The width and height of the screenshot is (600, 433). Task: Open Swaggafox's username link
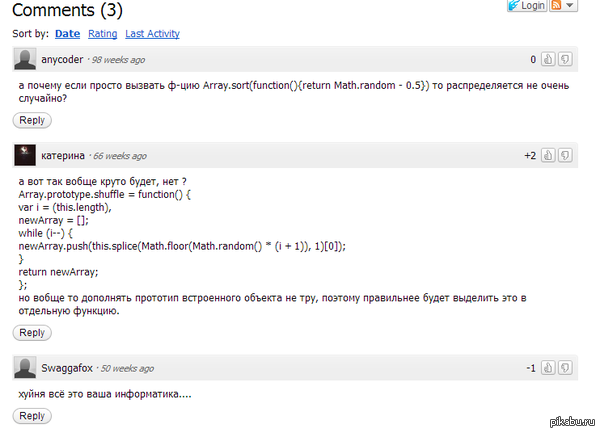click(66, 369)
